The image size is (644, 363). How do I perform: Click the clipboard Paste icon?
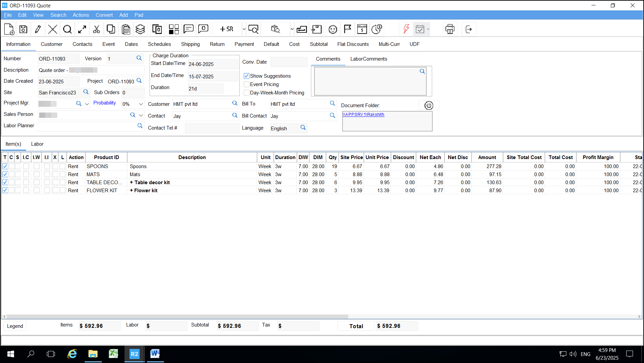[x=126, y=29]
